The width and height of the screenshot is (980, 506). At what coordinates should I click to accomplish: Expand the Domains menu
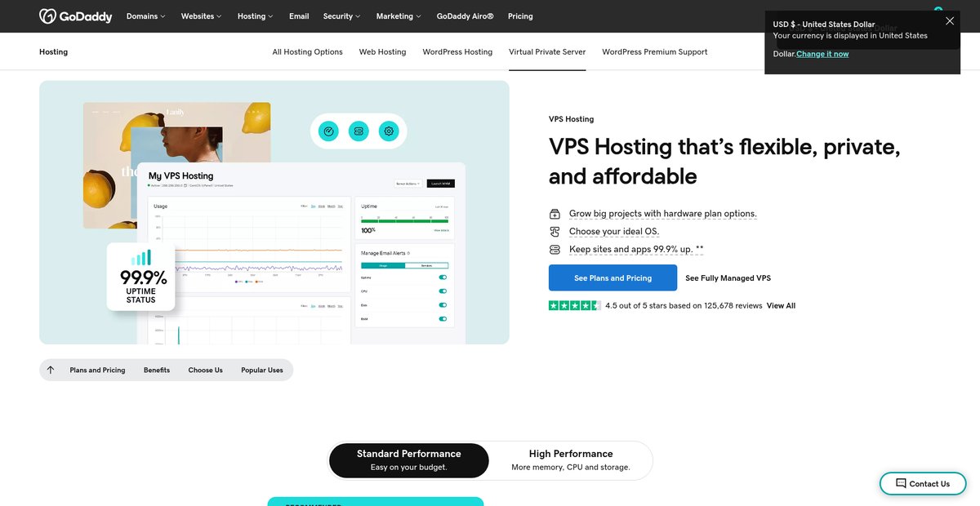click(x=146, y=16)
